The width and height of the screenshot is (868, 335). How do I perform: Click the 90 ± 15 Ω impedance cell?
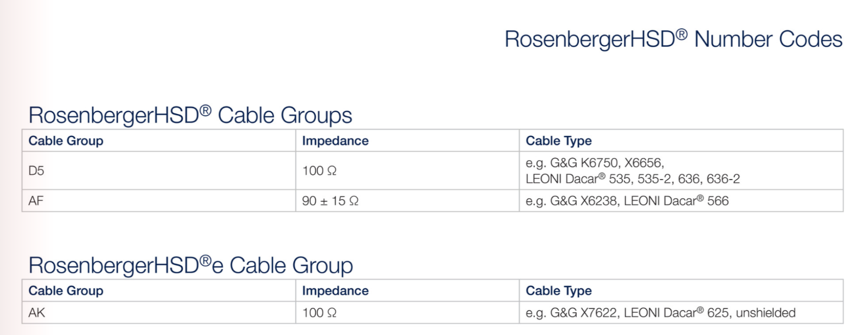coord(330,201)
